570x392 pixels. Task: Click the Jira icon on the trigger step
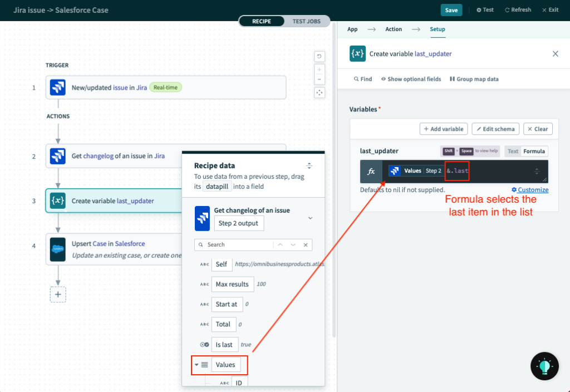58,87
